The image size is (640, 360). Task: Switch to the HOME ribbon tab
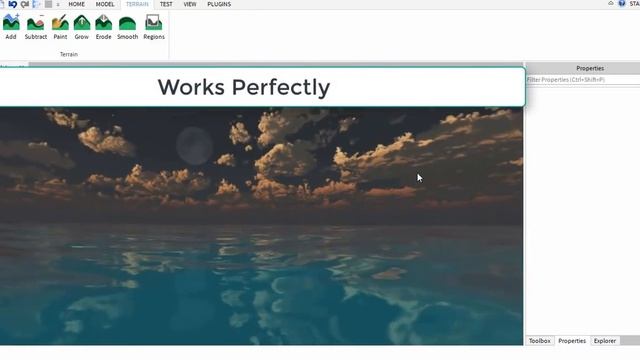pyautogui.click(x=76, y=4)
